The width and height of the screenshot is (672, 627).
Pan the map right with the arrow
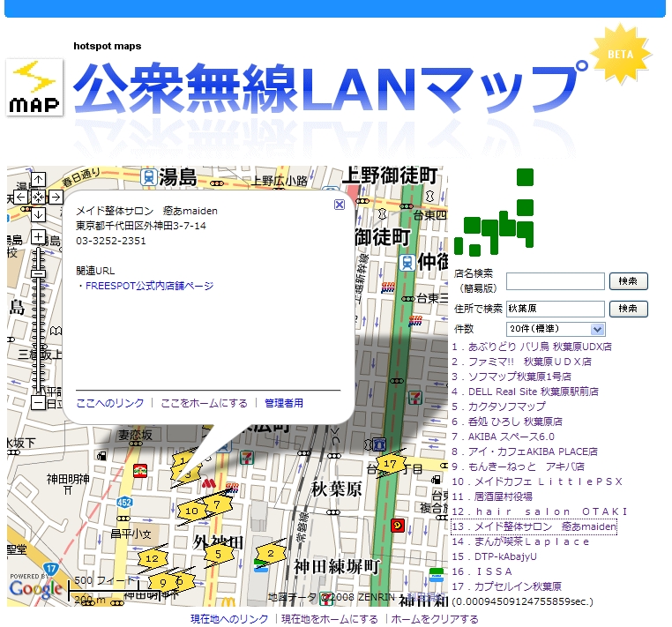[x=56, y=198]
